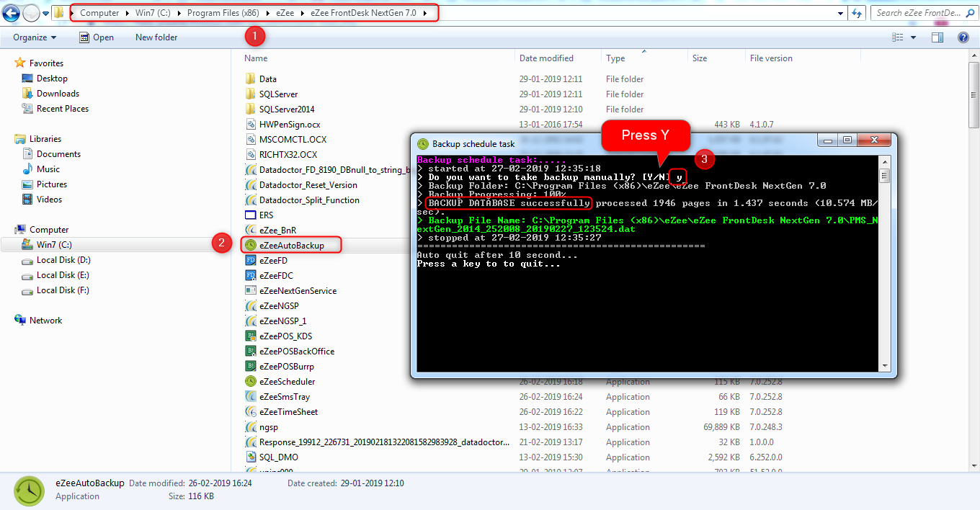
Task: Select the eZeeAutoBackup application icon
Action: pos(251,246)
